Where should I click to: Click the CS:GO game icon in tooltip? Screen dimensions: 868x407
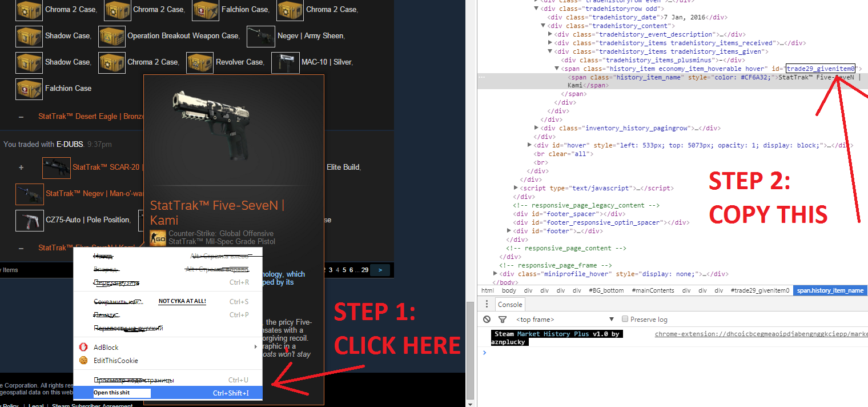coord(158,238)
